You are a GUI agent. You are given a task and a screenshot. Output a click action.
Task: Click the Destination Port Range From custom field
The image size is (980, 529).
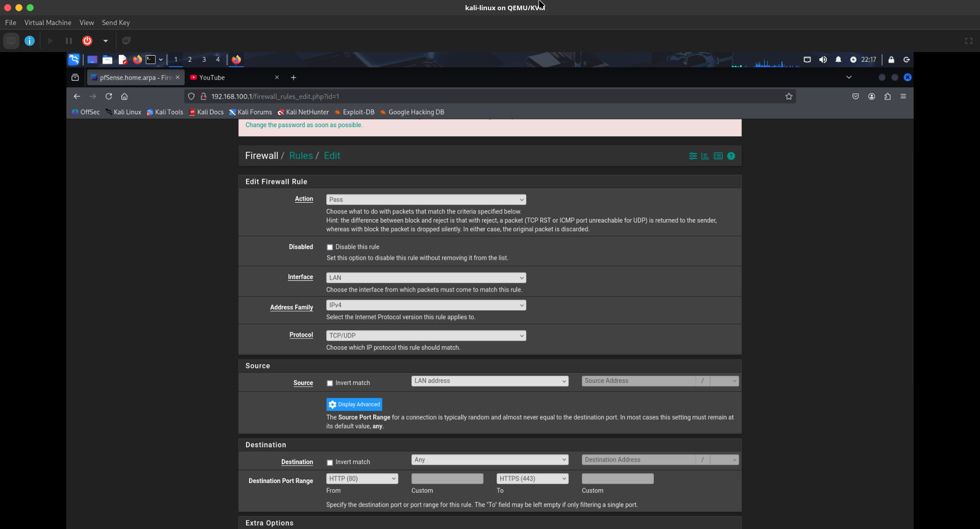tap(447, 479)
